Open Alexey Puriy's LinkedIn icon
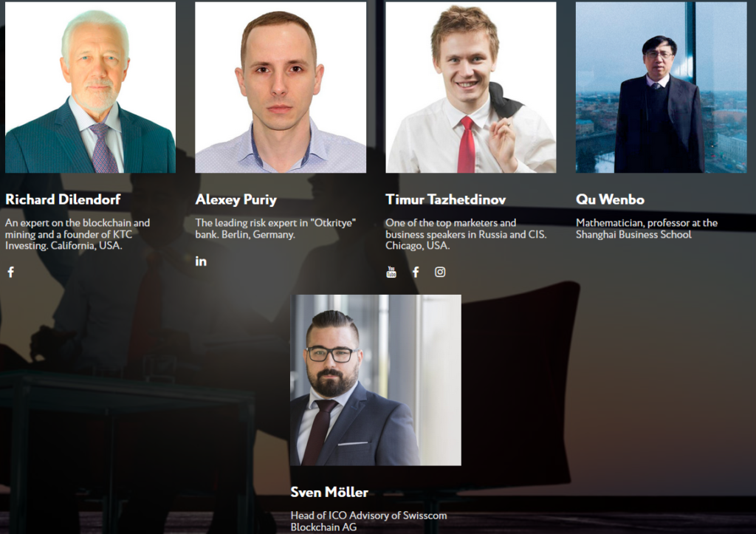The image size is (756, 534). click(201, 261)
